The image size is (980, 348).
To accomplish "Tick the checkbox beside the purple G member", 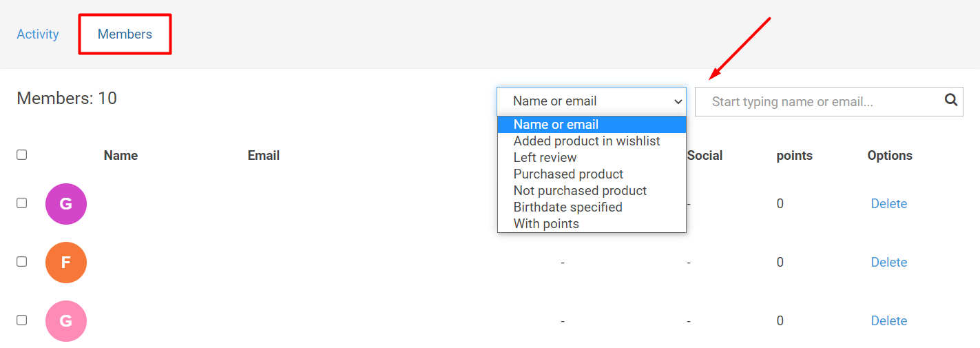I will point(21,203).
